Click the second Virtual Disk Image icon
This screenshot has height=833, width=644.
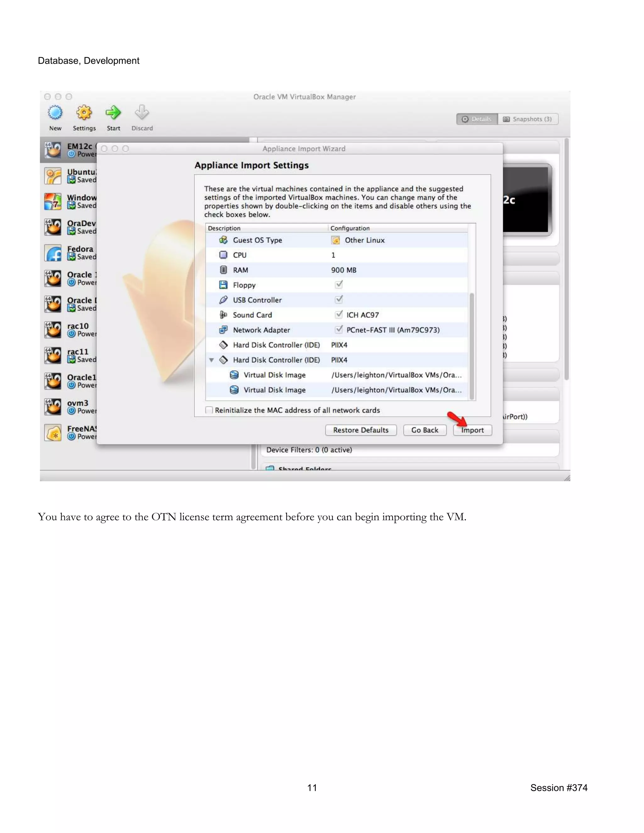tap(234, 390)
